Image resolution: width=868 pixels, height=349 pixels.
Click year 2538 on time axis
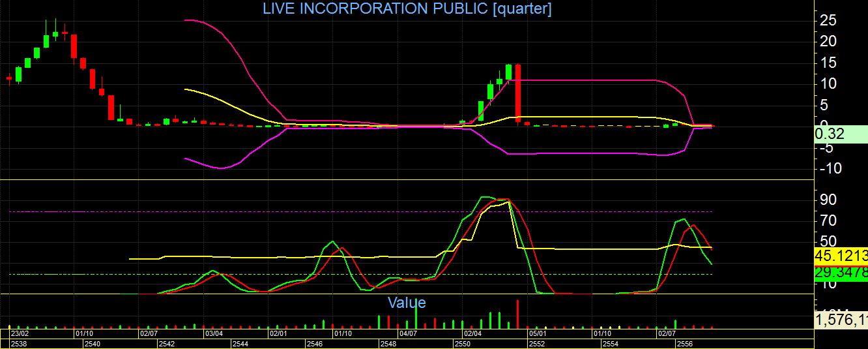19,343
